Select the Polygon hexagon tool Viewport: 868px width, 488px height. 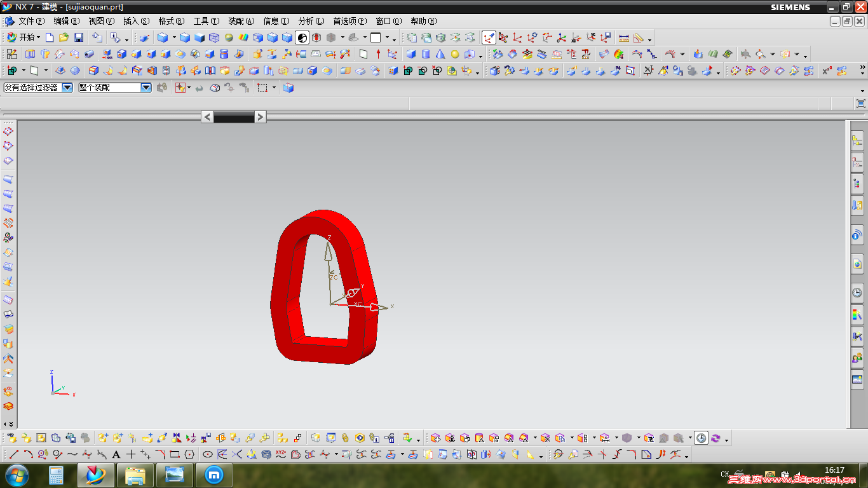tap(189, 454)
